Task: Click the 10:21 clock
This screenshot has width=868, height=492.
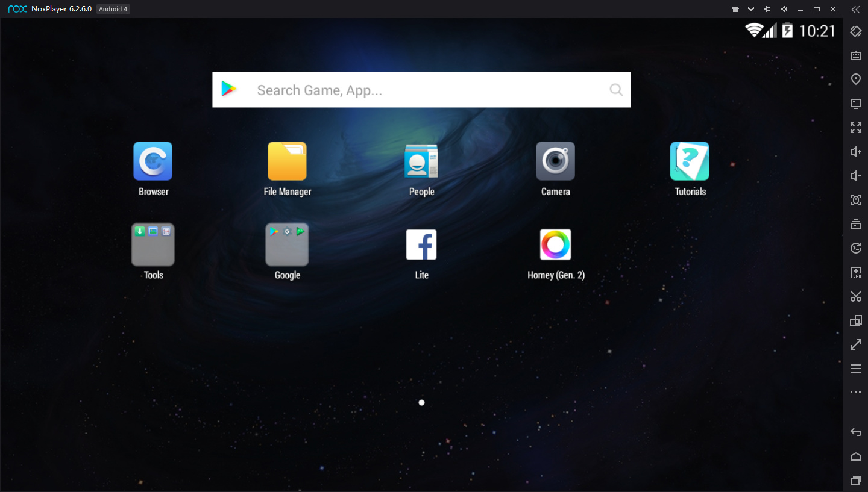Action: 817,31
